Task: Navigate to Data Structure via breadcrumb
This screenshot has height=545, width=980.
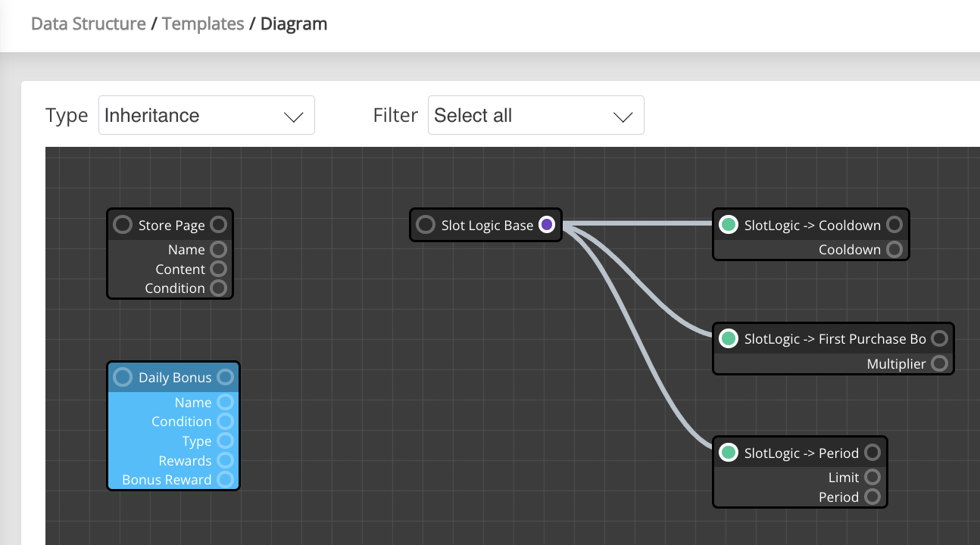Action: tap(87, 23)
